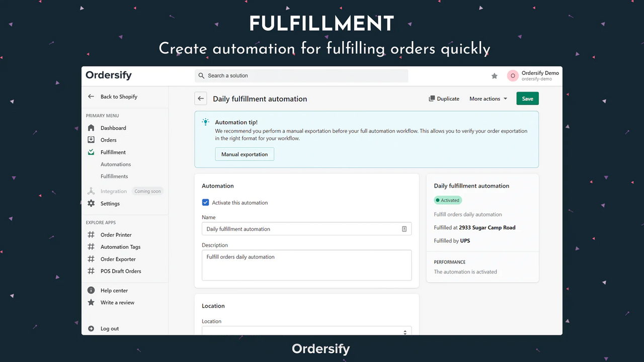Click Write a review link
The image size is (644, 362).
[117, 302]
